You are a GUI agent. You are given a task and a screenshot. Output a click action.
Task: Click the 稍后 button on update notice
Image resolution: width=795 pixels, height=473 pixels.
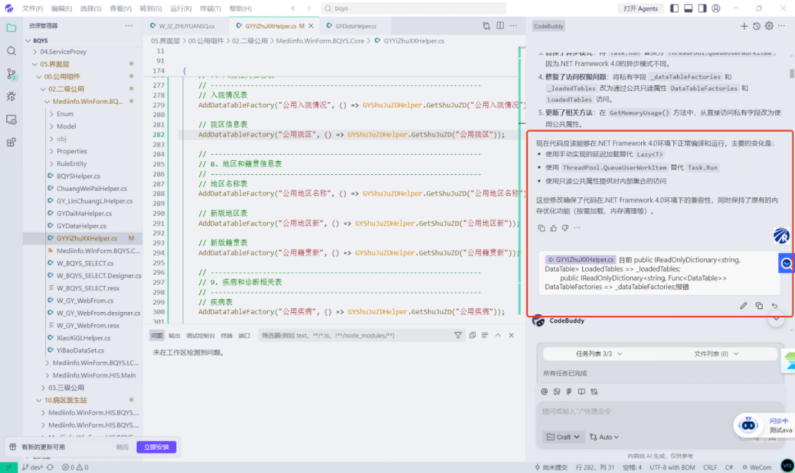[x=122, y=447]
